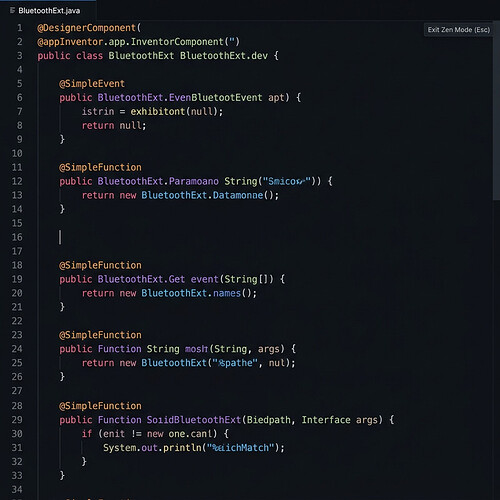This screenshot has width=500, height=500.
Task: Click 'BluetoothExt.dev' in the class declaration on line 3
Action: tap(224, 56)
